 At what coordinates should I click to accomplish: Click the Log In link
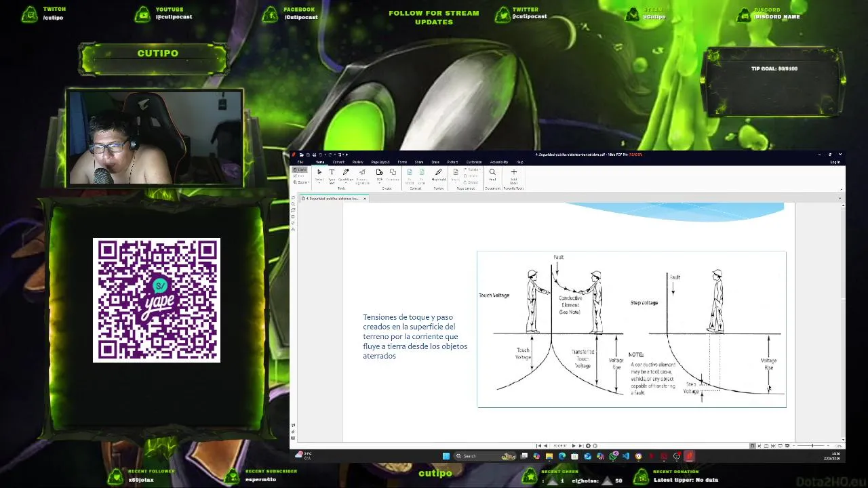pos(835,162)
